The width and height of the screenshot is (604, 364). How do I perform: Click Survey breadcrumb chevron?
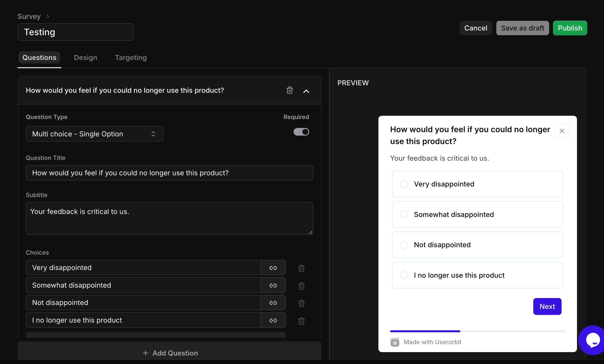[x=48, y=16]
